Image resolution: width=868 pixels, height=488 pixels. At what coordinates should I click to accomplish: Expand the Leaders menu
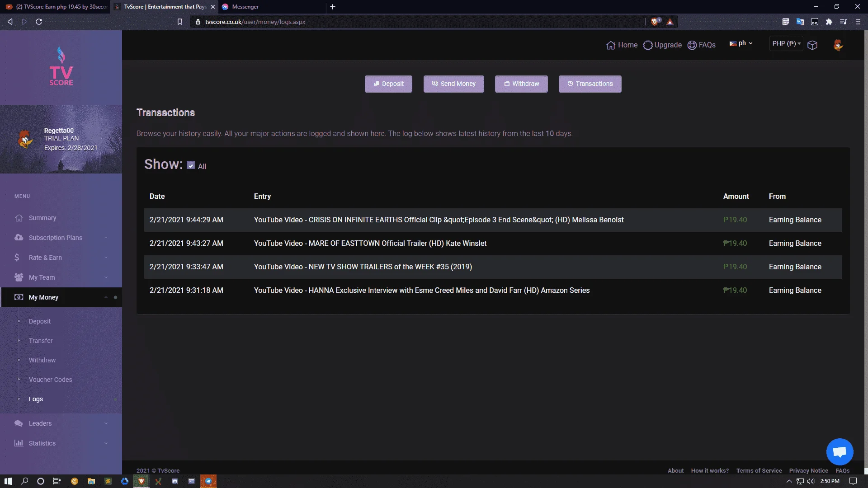[x=61, y=423]
